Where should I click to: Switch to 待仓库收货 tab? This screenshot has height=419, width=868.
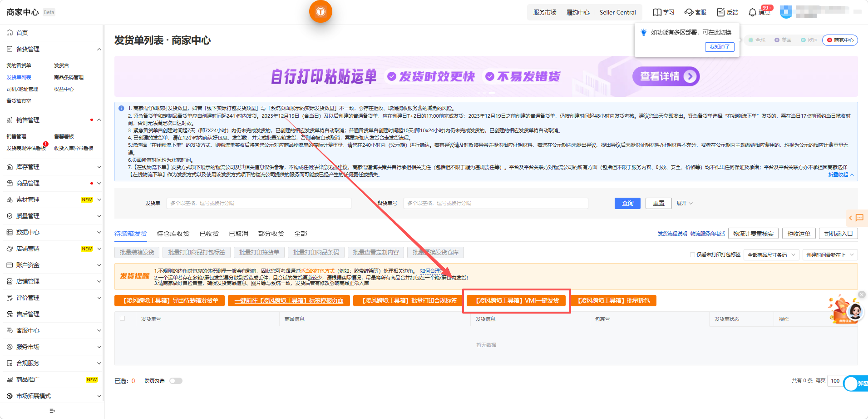(x=173, y=234)
